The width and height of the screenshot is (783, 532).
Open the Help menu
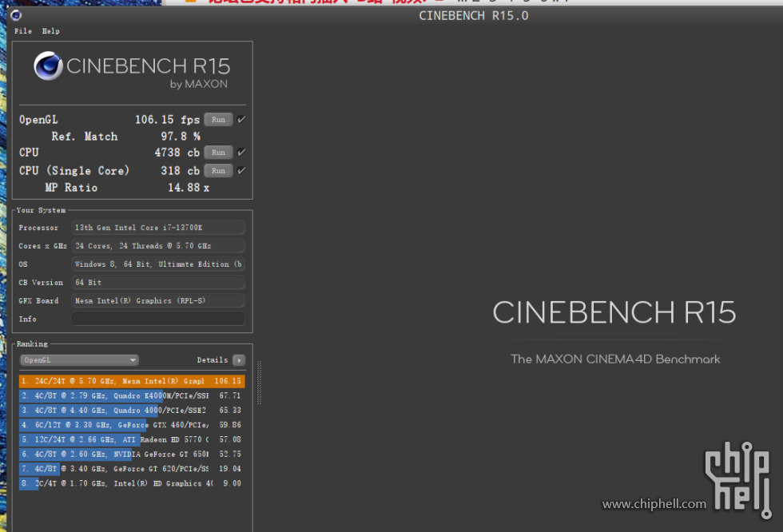(x=50, y=31)
